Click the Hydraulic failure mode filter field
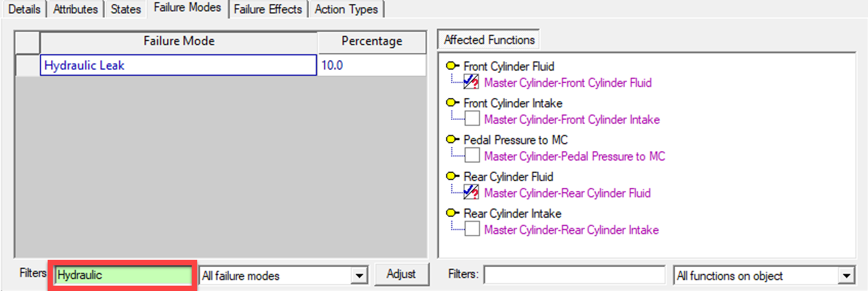Screen dimensions: 868x291 tap(123, 275)
